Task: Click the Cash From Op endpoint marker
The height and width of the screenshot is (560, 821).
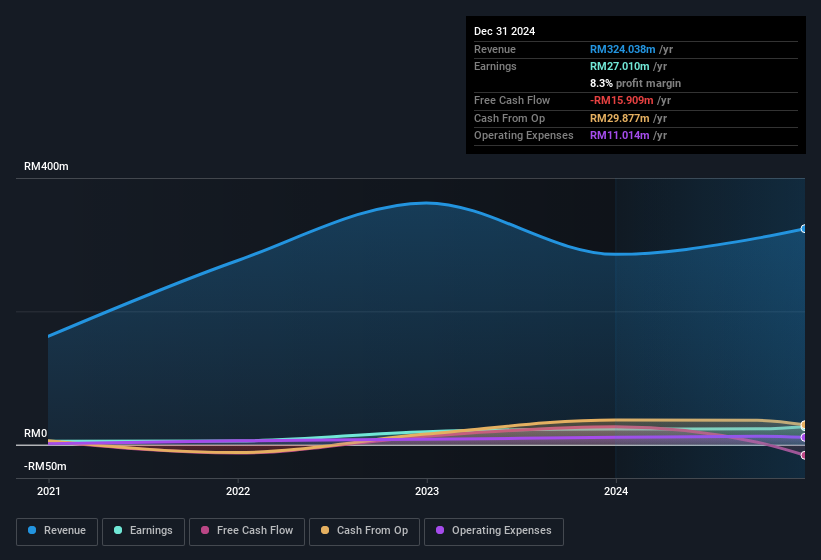Action: coord(804,425)
